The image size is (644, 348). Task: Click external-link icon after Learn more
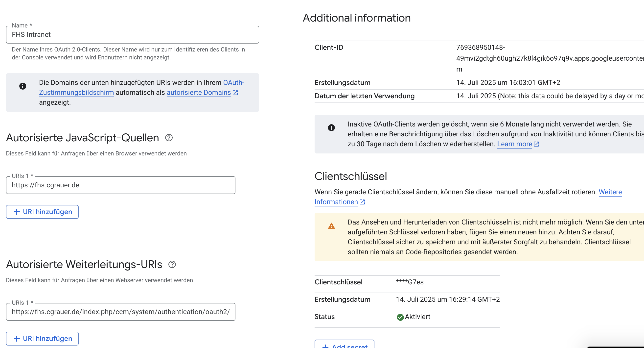pyautogui.click(x=536, y=144)
